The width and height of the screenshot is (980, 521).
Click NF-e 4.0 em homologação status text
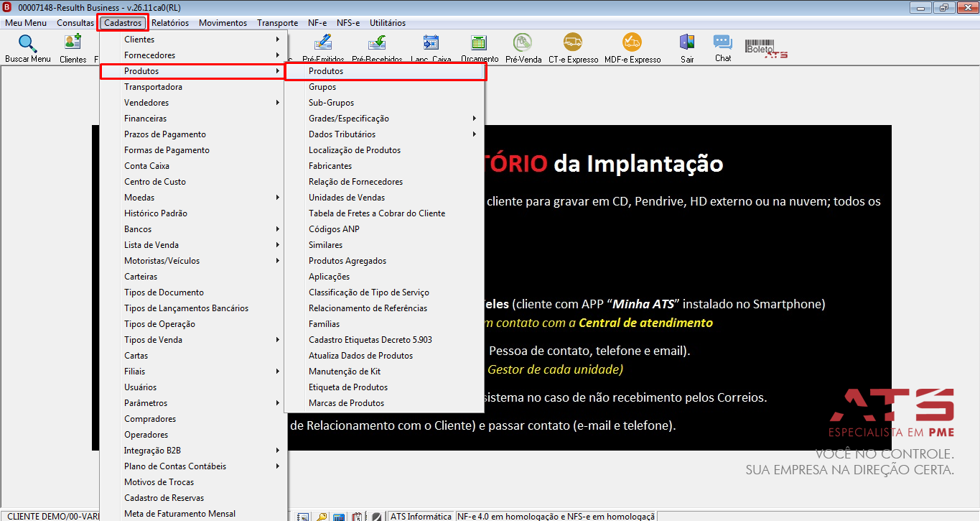click(x=556, y=517)
